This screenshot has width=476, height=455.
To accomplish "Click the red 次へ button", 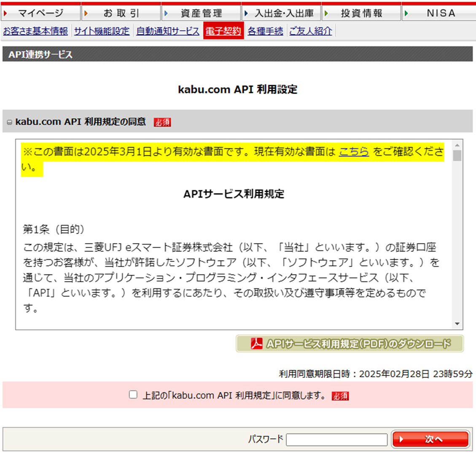I will (431, 439).
